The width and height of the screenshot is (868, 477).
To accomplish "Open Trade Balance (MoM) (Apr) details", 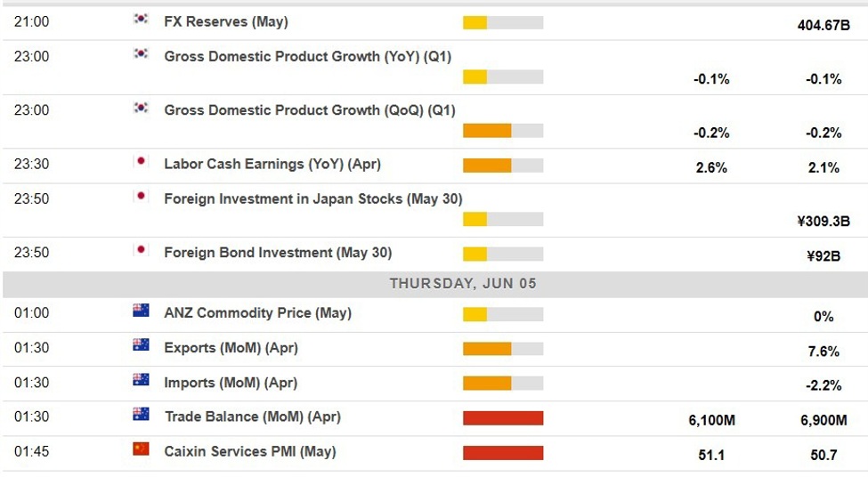I will coord(252,416).
